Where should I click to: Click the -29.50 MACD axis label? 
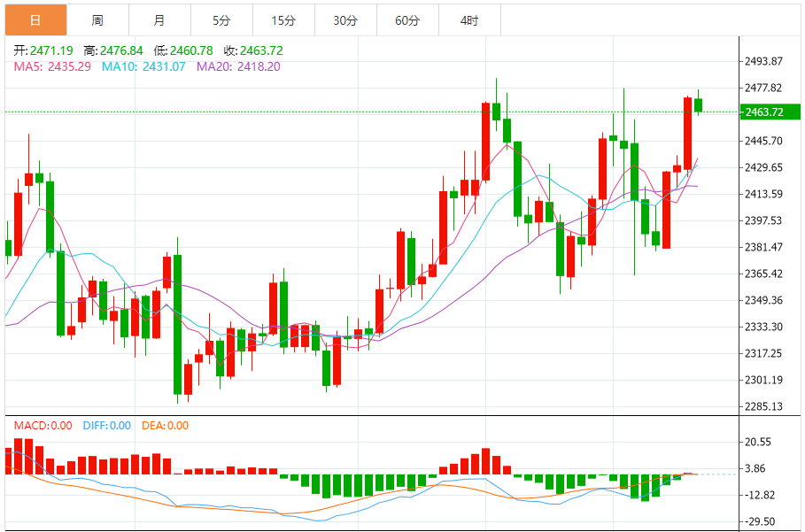[760, 521]
